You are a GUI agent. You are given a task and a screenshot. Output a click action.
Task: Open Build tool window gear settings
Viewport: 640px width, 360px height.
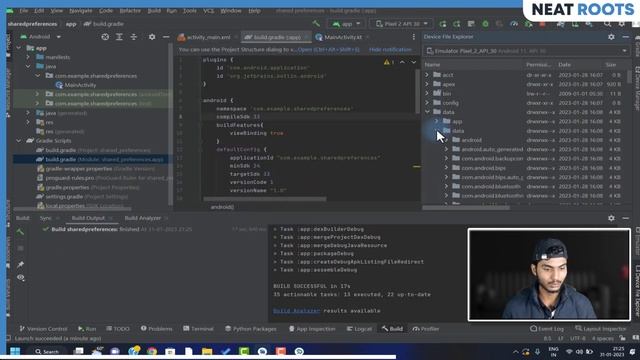pyautogui.click(x=611, y=218)
